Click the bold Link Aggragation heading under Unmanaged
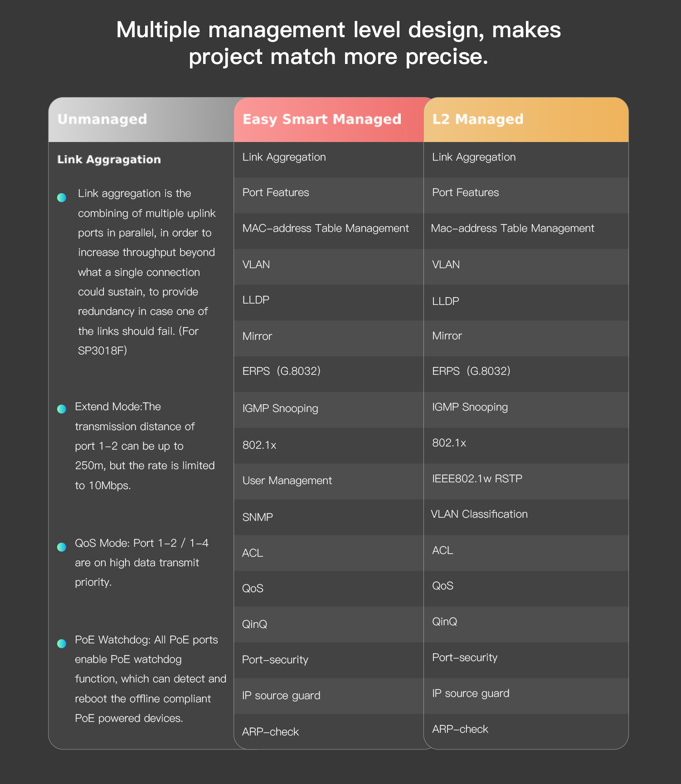The image size is (681, 784). (109, 160)
